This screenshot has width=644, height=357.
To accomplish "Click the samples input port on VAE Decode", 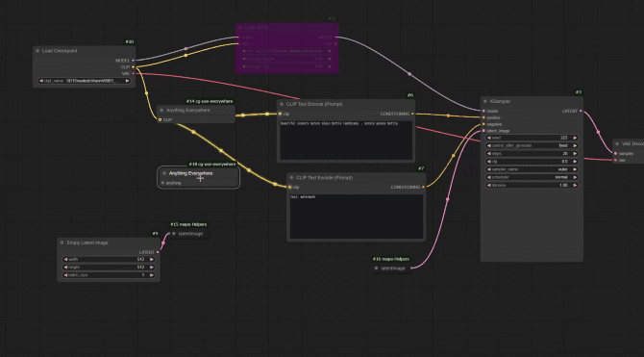I will [615, 153].
